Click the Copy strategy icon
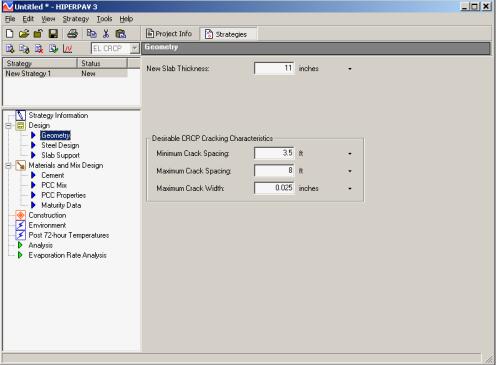Screen dimensions: 496x365 coord(24,49)
